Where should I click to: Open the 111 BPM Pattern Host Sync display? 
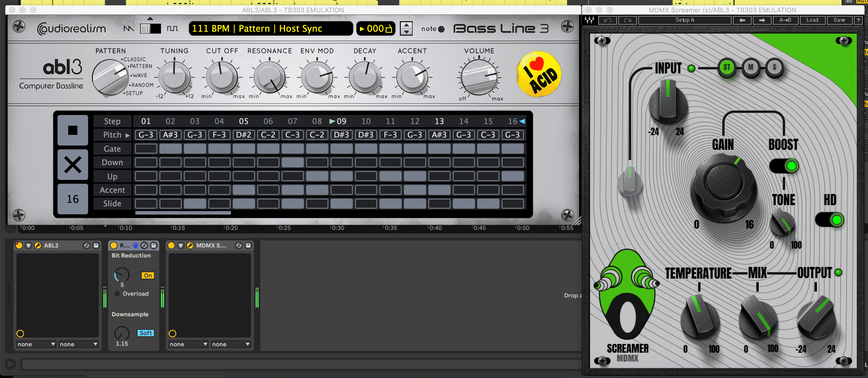[271, 29]
